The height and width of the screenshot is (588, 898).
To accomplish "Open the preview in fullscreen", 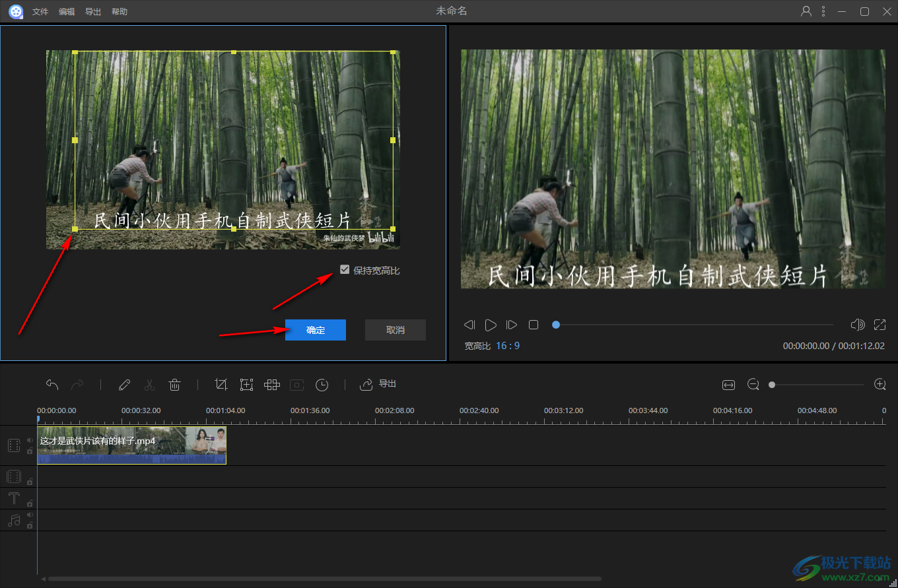I will tap(880, 325).
